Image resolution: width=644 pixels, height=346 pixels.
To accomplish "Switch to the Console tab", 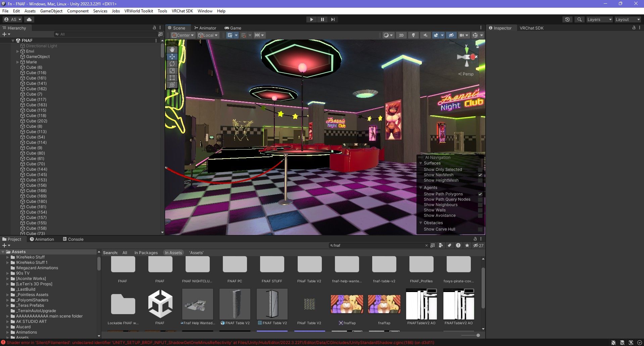I will pos(73,239).
